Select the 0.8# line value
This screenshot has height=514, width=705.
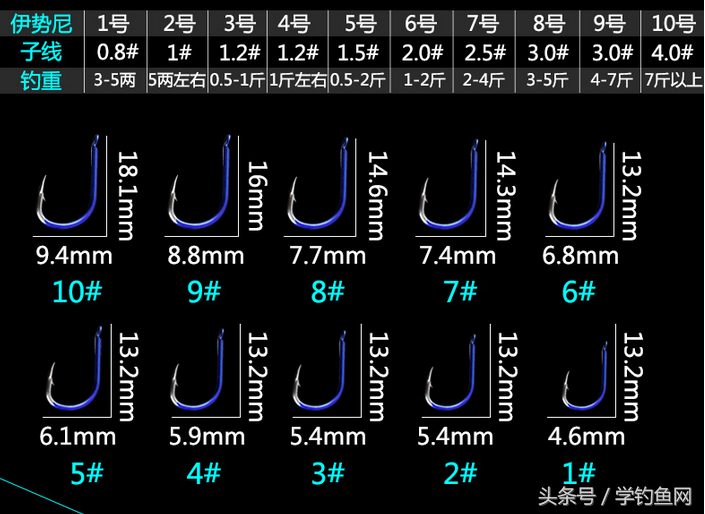[x=117, y=53]
